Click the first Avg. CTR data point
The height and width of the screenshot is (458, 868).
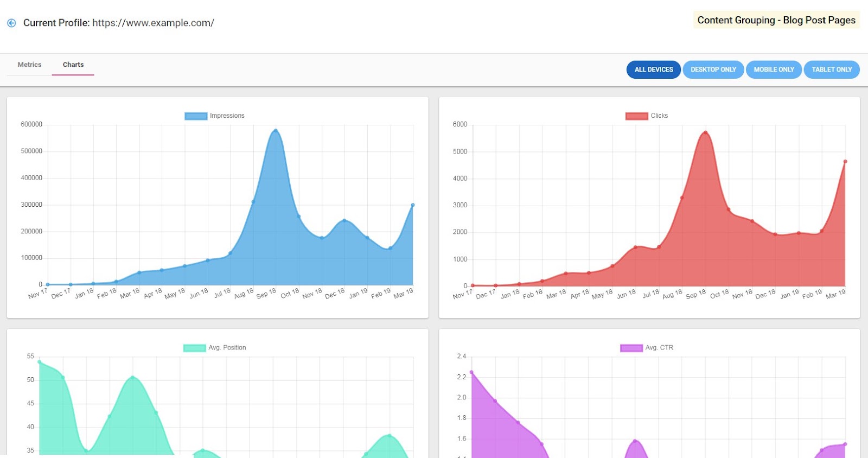[x=471, y=372]
